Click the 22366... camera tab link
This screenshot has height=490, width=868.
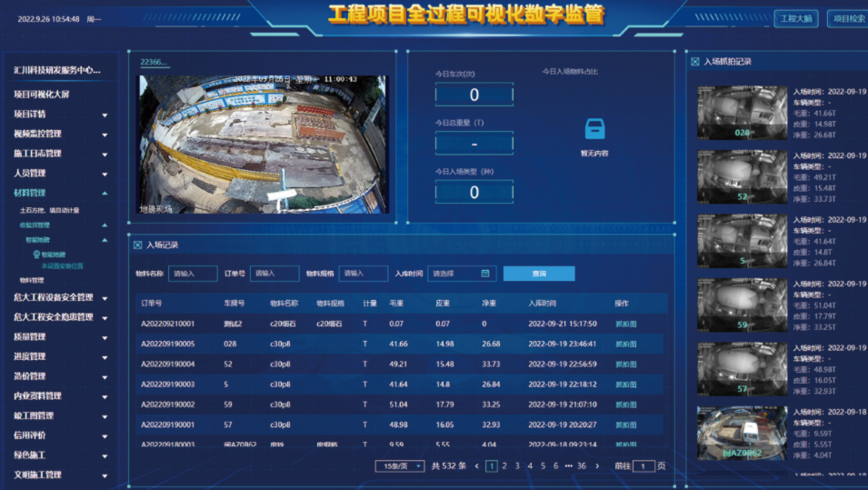(154, 62)
